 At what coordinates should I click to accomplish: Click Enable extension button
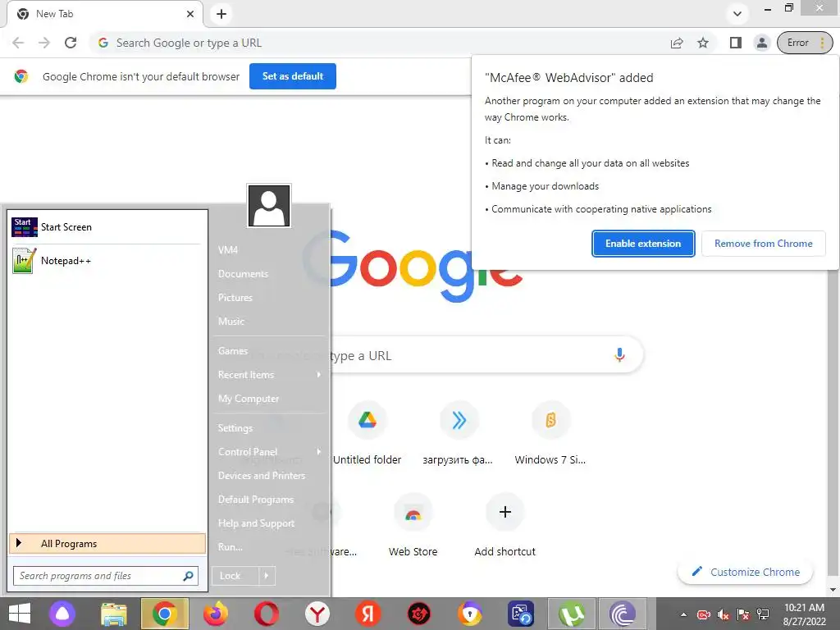(x=643, y=244)
